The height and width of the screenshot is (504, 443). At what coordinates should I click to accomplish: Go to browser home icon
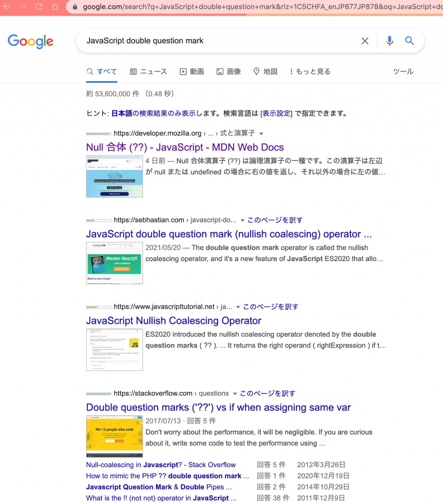[55, 6]
